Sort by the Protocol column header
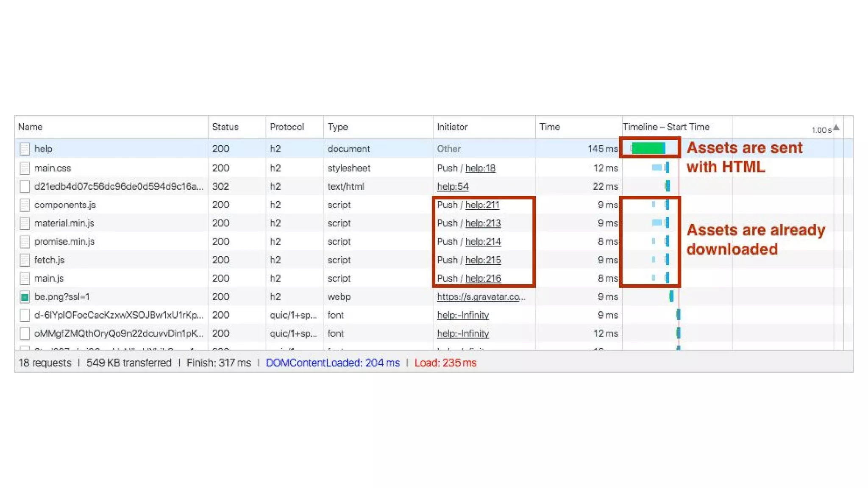This screenshot has height=488, width=868. click(287, 127)
